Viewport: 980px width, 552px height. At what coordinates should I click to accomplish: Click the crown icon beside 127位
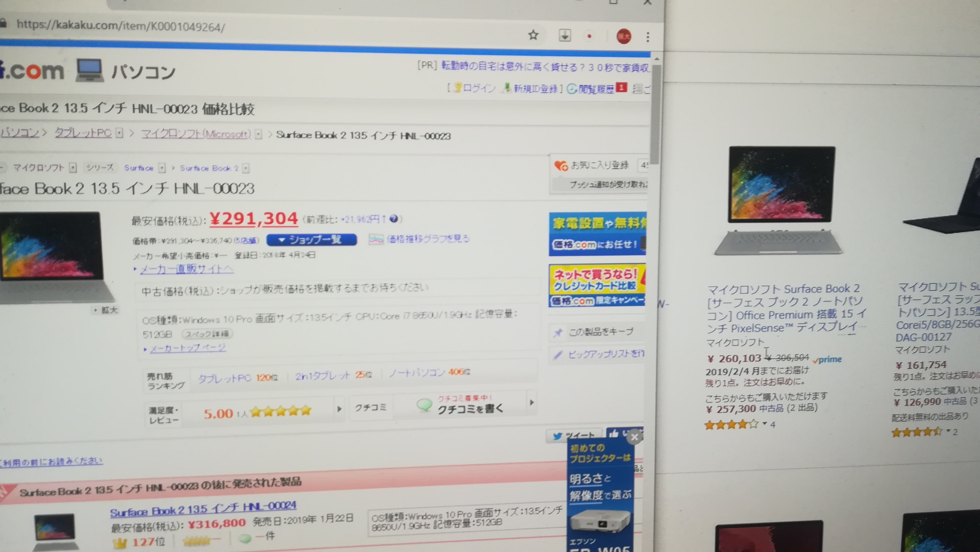coord(120,542)
